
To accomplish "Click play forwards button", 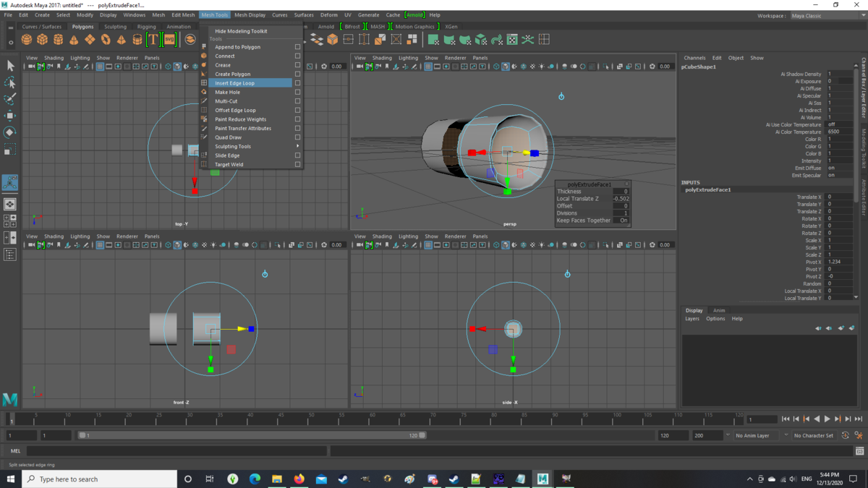I will (827, 419).
